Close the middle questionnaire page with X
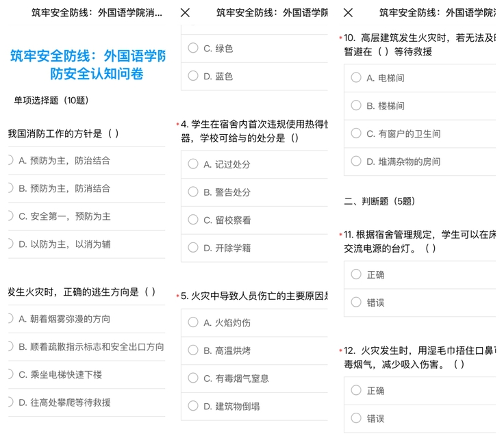The image size is (504, 436). pyautogui.click(x=185, y=12)
